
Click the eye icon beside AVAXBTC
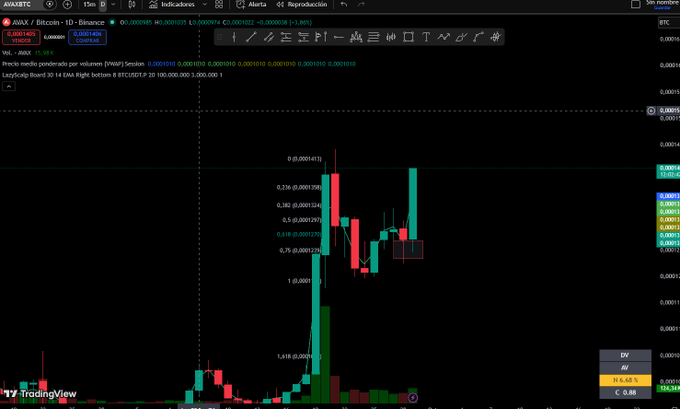pyautogui.click(x=50, y=4)
